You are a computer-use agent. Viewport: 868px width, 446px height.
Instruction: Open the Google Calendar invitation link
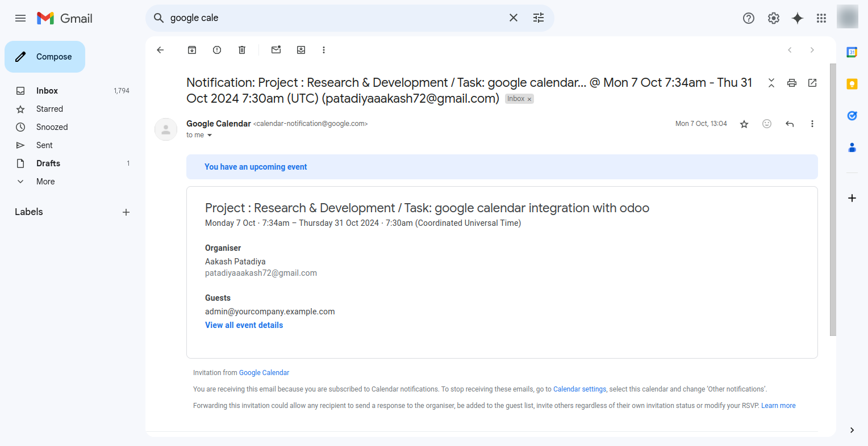click(264, 373)
